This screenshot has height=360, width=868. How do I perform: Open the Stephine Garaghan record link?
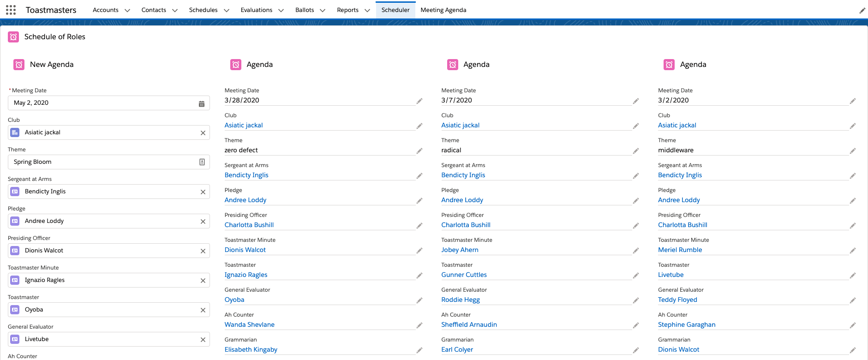click(686, 324)
